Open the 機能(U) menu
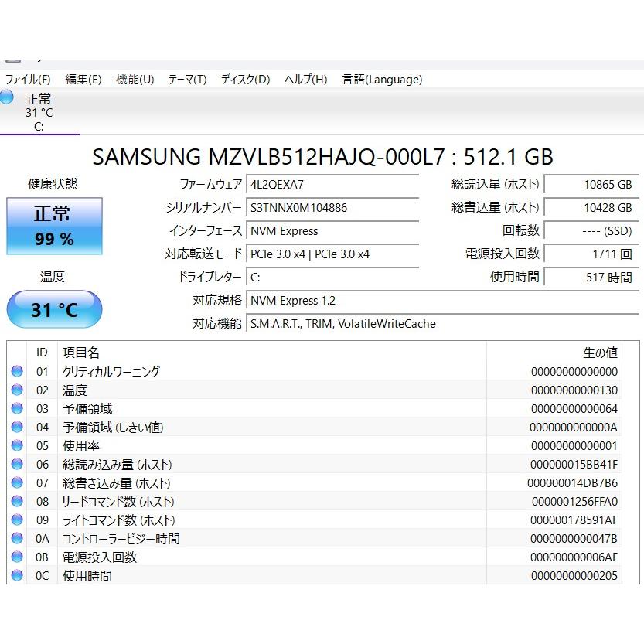This screenshot has width=644, height=644. tap(135, 80)
